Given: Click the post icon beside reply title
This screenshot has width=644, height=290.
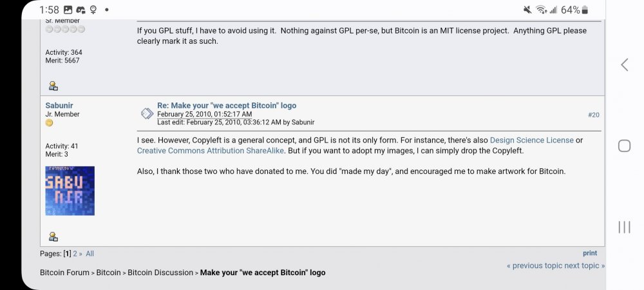Looking at the screenshot, I should [x=146, y=113].
